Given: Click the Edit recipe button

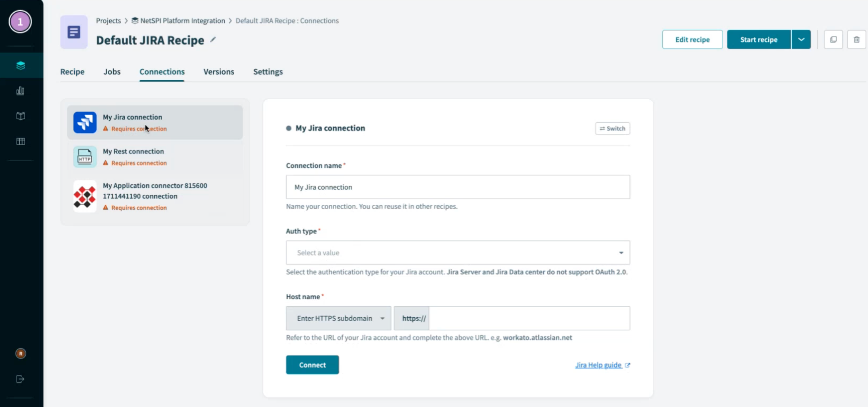Looking at the screenshot, I should [x=692, y=40].
